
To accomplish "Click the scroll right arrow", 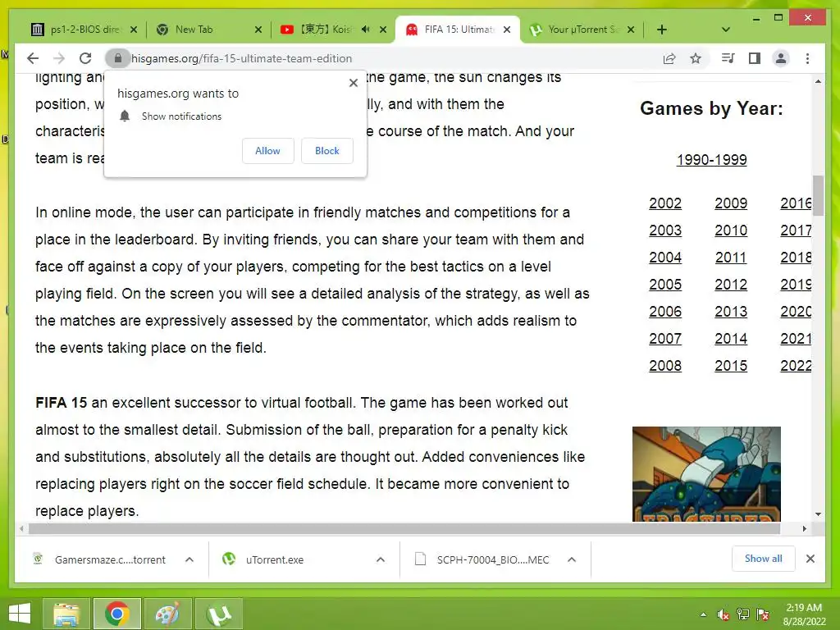I will (804, 529).
